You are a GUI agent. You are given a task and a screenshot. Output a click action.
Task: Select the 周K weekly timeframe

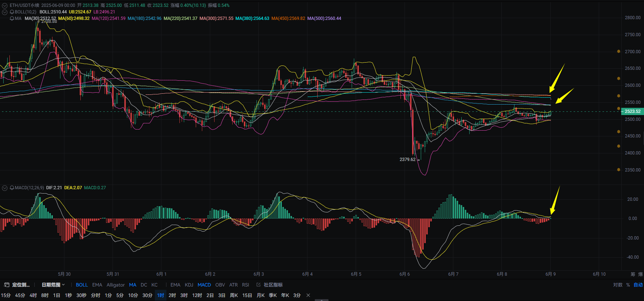point(234,295)
